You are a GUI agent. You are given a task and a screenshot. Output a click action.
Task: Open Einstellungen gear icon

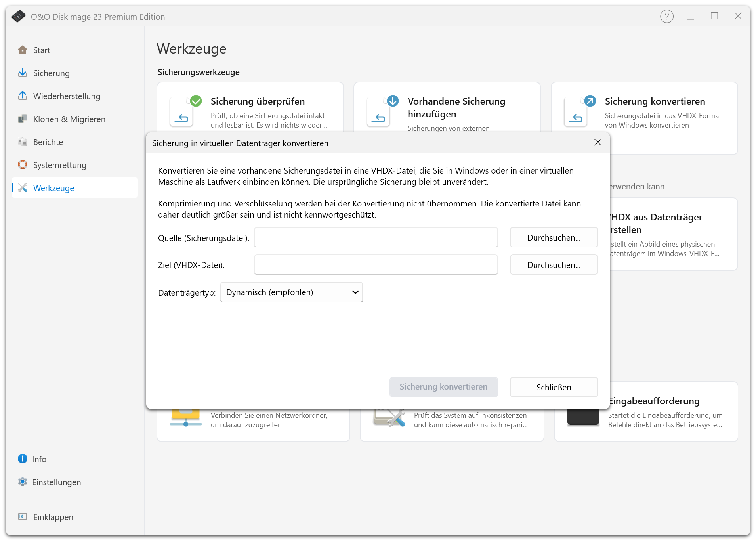(23, 482)
